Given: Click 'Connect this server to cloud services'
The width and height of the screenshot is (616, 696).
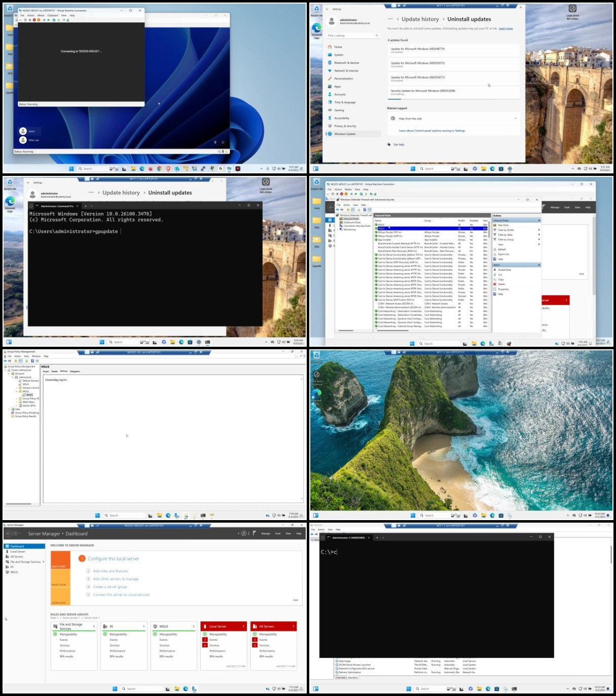Looking at the screenshot, I should 121,595.
